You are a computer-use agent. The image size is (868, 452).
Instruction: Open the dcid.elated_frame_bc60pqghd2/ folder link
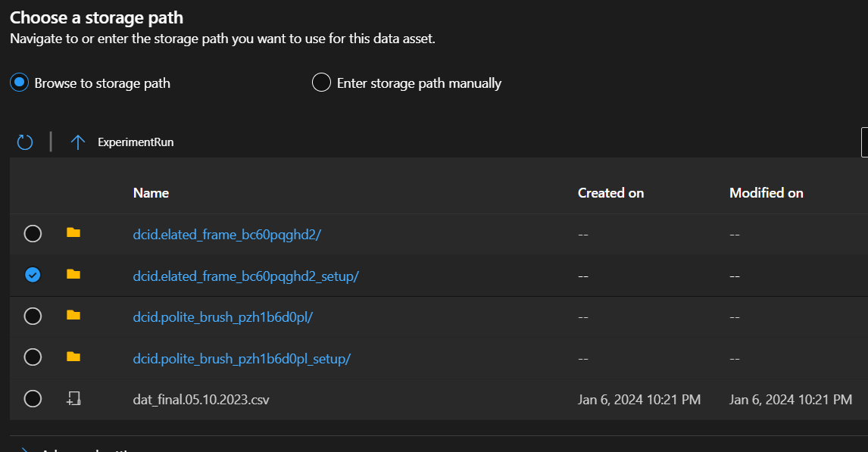coord(227,234)
